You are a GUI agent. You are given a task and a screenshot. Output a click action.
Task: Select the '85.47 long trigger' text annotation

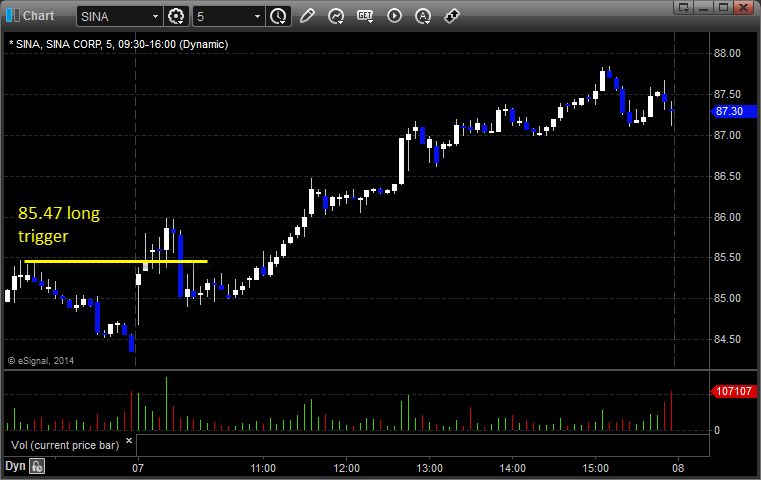point(59,224)
